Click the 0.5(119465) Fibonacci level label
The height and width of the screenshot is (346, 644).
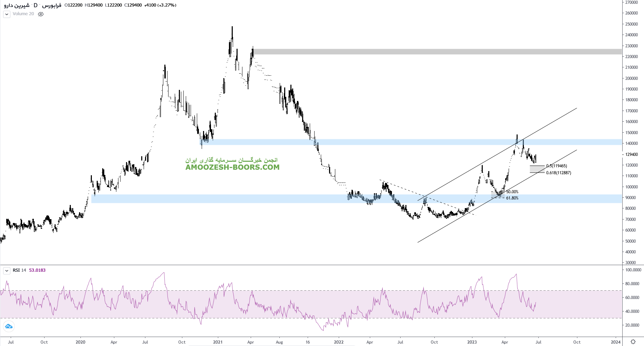point(556,166)
